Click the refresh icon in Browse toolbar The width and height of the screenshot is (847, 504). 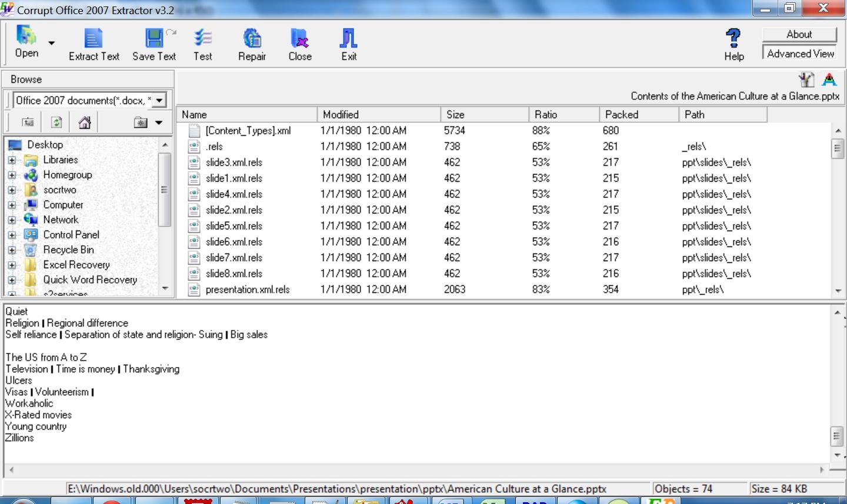(x=56, y=122)
